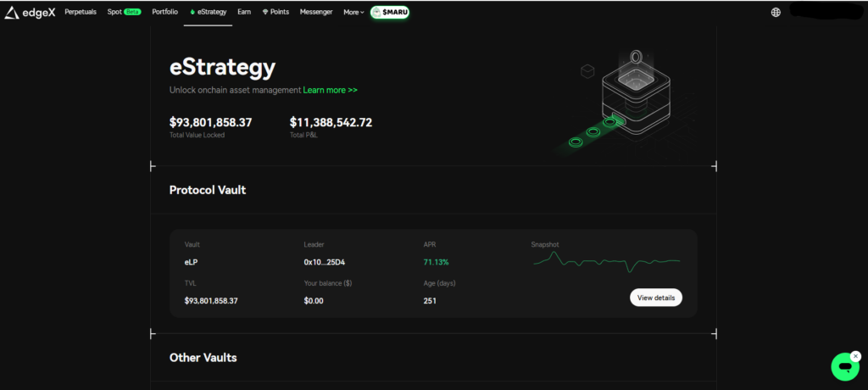Follow the Learn more link
Image resolution: width=868 pixels, height=390 pixels.
[x=330, y=90]
